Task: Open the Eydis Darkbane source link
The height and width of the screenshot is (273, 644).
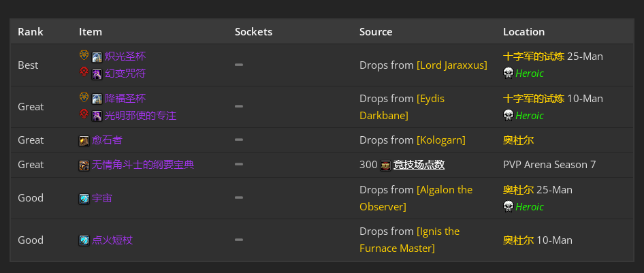Action: pos(402,107)
